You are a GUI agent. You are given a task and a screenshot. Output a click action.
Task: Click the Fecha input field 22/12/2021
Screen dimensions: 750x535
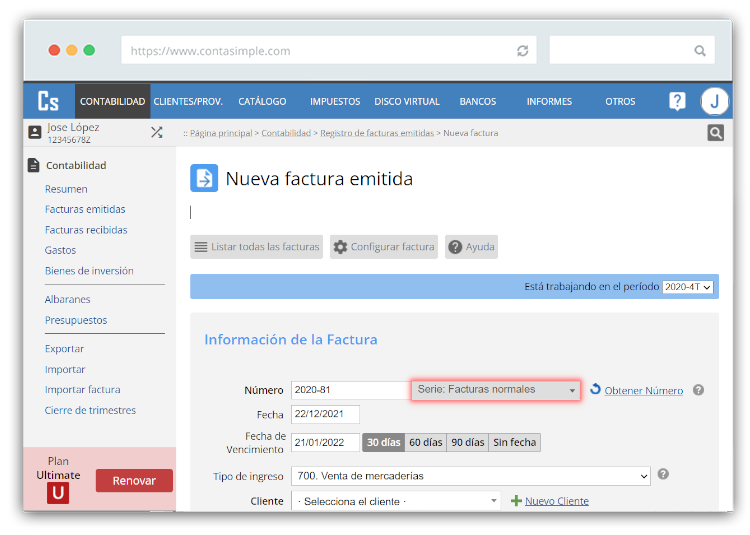(x=325, y=414)
